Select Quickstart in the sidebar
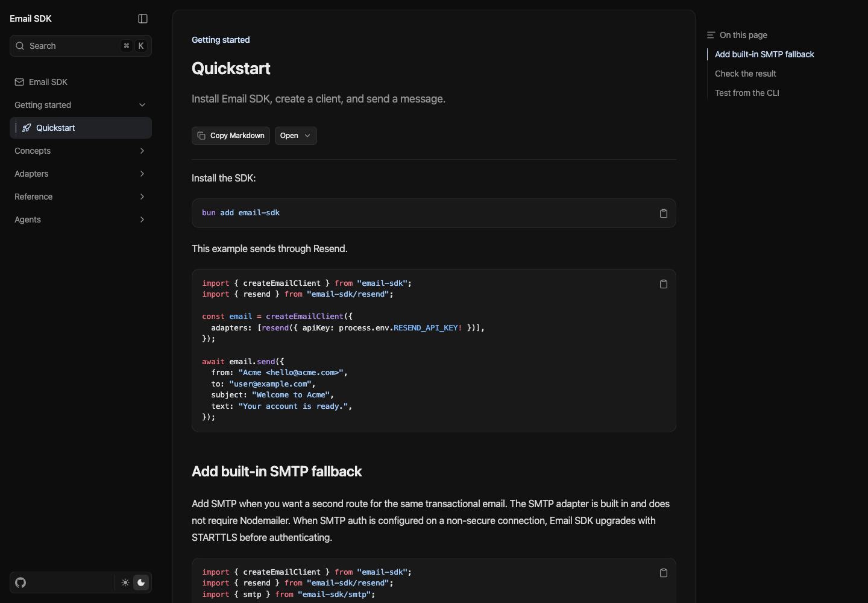The width and height of the screenshot is (868, 603). [x=81, y=128]
